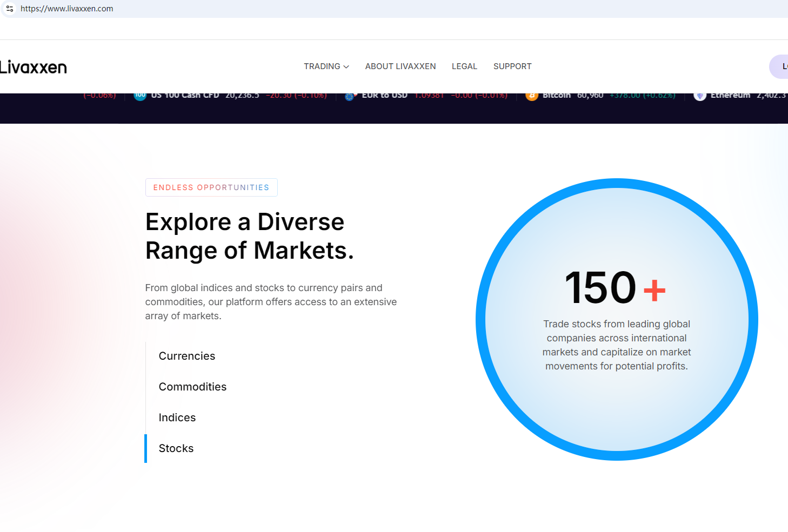788x532 pixels.
Task: Click the Ethereum icon in ticker
Action: (700, 96)
